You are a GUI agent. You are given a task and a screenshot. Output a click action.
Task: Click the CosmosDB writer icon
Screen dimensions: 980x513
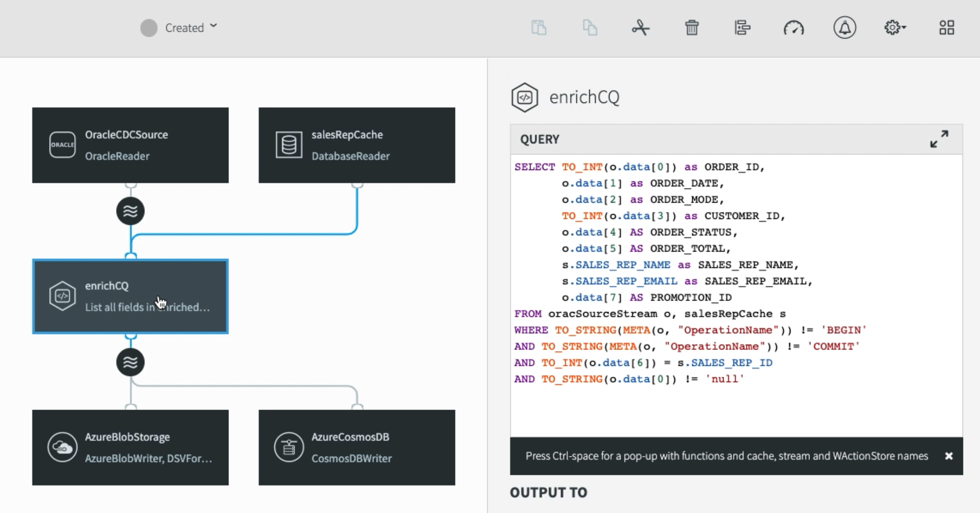pyautogui.click(x=289, y=447)
